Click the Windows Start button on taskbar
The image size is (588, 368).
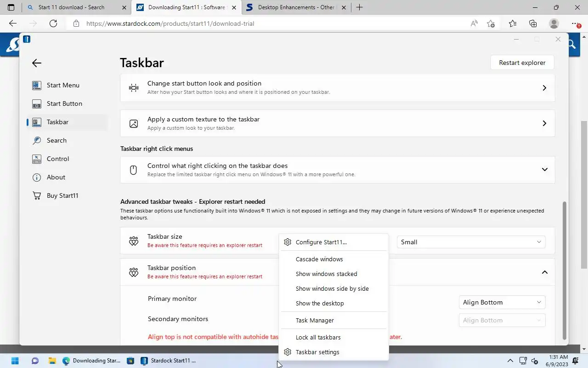coord(15,361)
